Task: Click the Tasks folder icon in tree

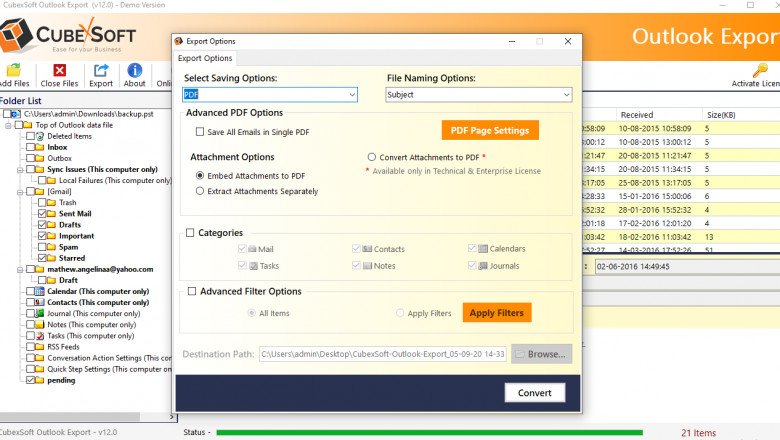Action: pos(39,336)
